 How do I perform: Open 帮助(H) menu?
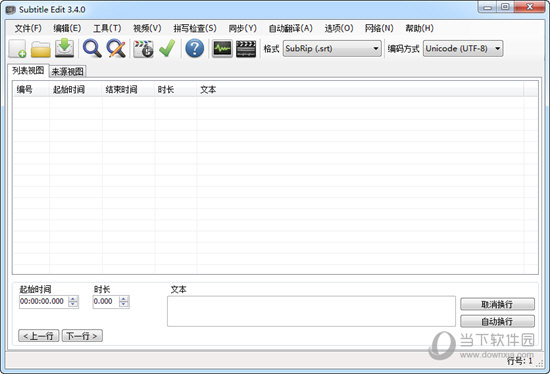(419, 28)
